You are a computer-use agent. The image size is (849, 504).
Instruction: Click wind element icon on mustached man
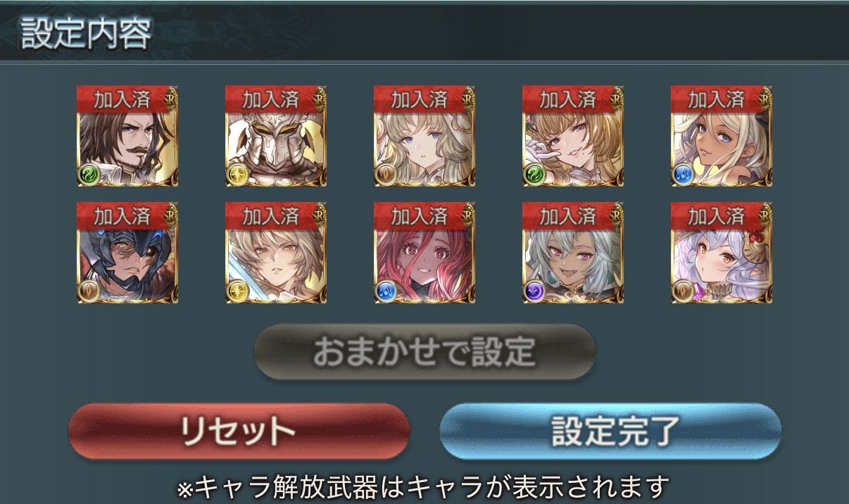[x=89, y=174]
